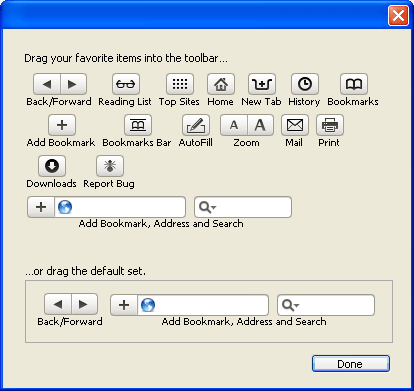Click the globe icon in the upper address field
414x391 pixels.
pyautogui.click(x=65, y=207)
